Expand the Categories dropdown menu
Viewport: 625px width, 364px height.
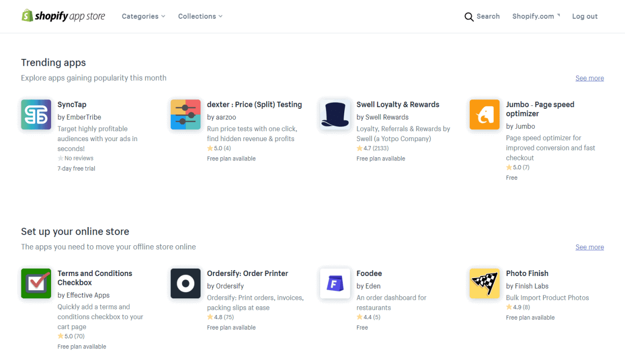[x=143, y=16]
